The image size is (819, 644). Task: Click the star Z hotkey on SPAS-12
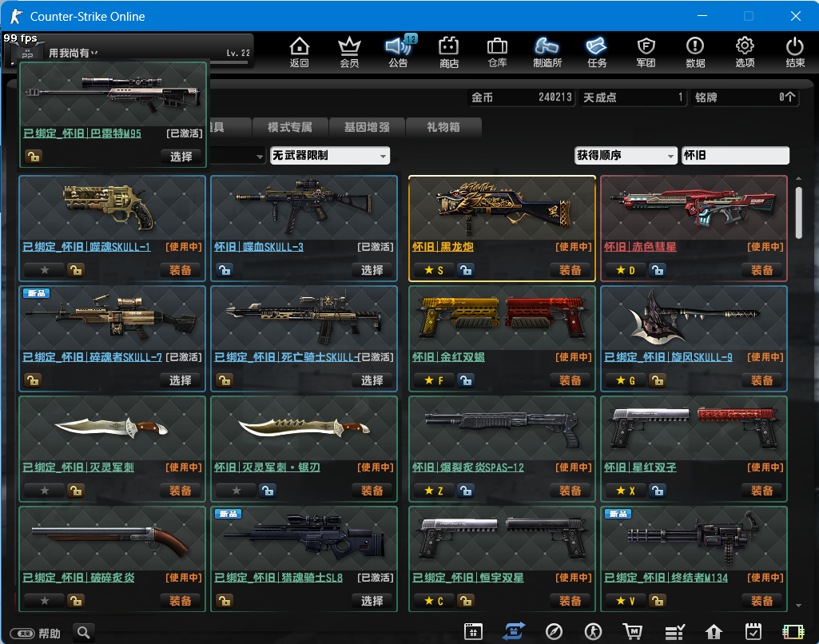coord(434,491)
